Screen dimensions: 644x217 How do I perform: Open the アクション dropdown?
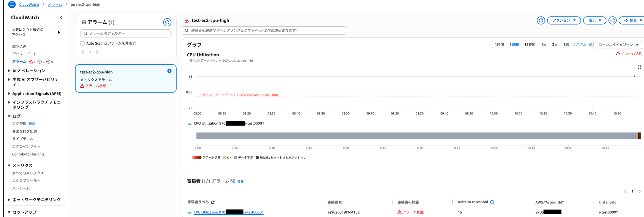(x=564, y=21)
